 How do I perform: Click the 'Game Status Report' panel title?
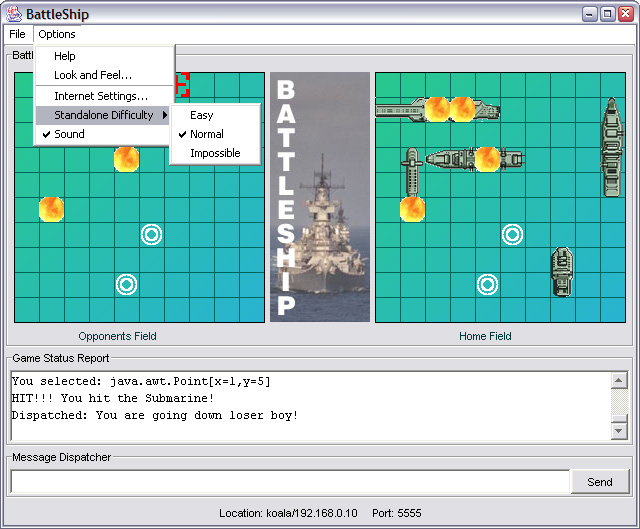pos(61,358)
